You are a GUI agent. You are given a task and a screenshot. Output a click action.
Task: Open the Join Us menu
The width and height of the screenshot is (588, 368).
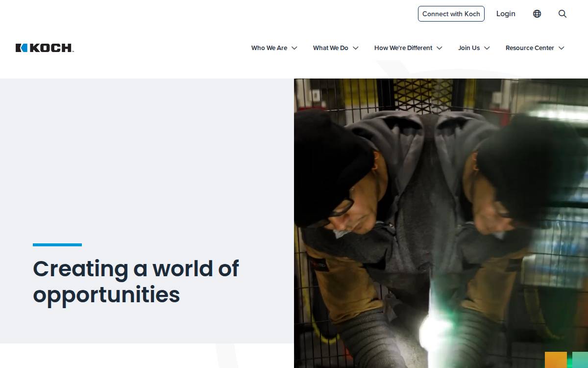tap(469, 48)
